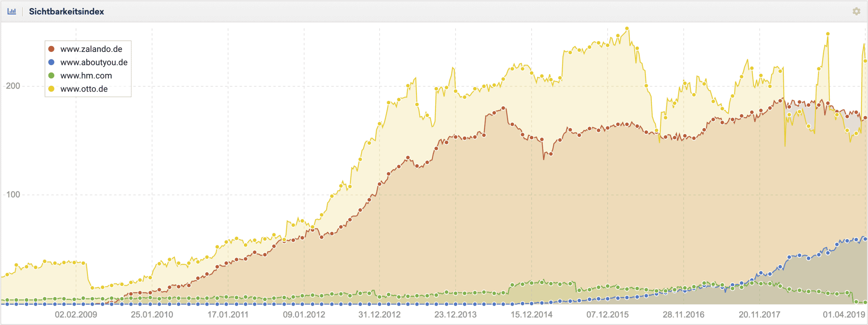Select final yellow otto.de data point
The width and height of the screenshot is (868, 325).
click(x=865, y=61)
